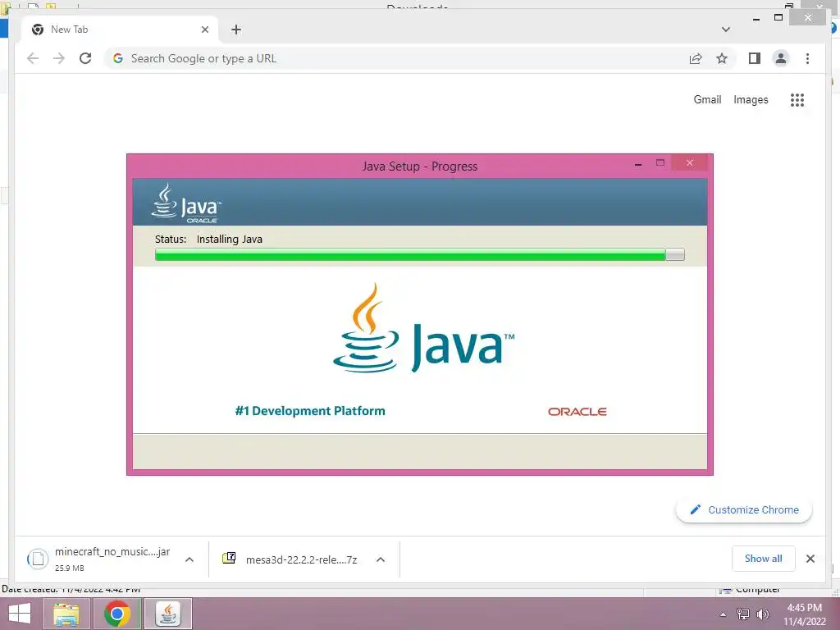The height and width of the screenshot is (630, 840).
Task: Open the network tray icon
Action: pos(743,614)
